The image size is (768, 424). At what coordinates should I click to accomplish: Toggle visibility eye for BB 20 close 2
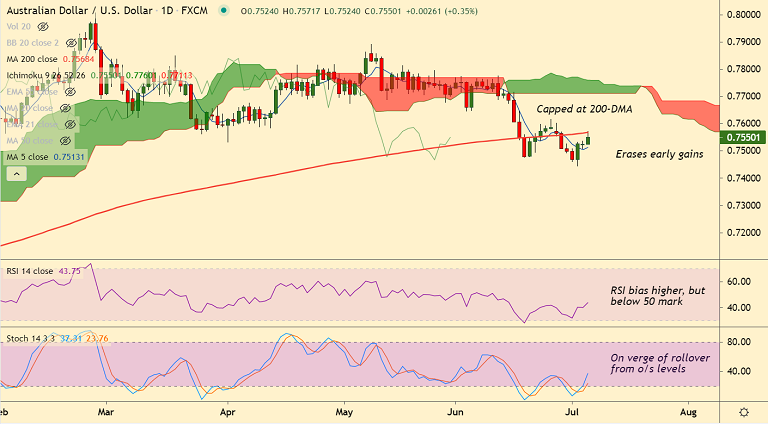coord(71,43)
